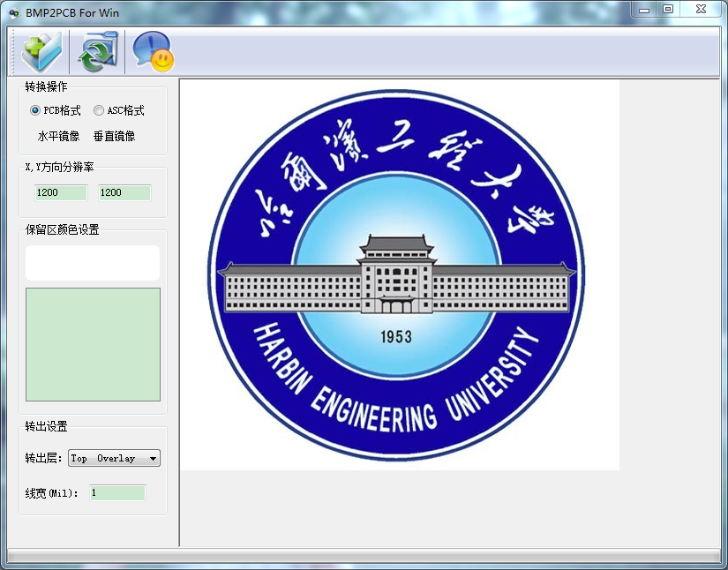Click the open image file toolbar icon
Viewport: 728px width, 570px height.
[x=41, y=51]
